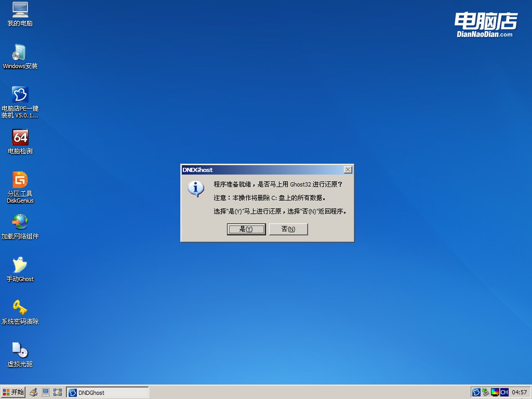Switch input language via CH indicator
The width and height of the screenshot is (532, 399).
504,392
